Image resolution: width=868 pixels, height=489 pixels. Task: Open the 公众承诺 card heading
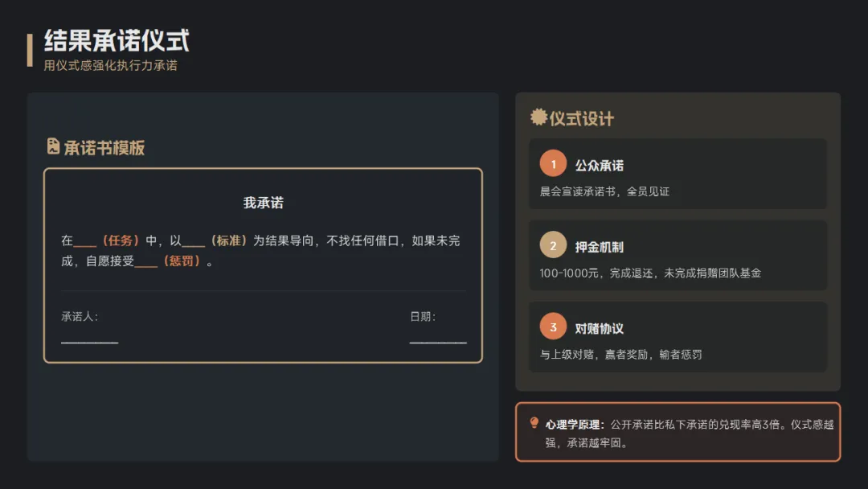[599, 166]
